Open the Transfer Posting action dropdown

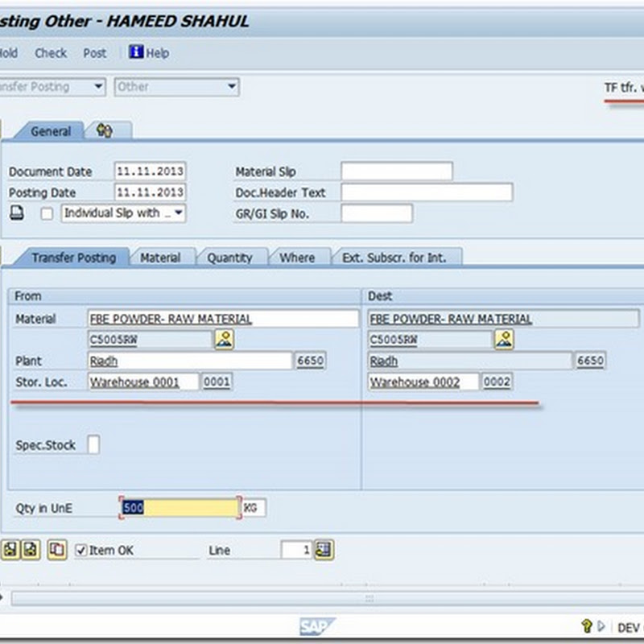52,87
